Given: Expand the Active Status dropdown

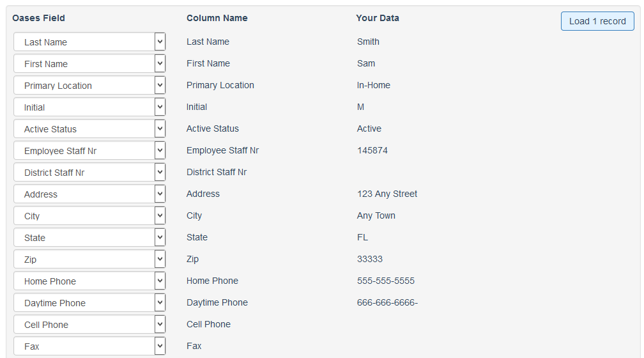Looking at the screenshot, I should click(x=89, y=129).
